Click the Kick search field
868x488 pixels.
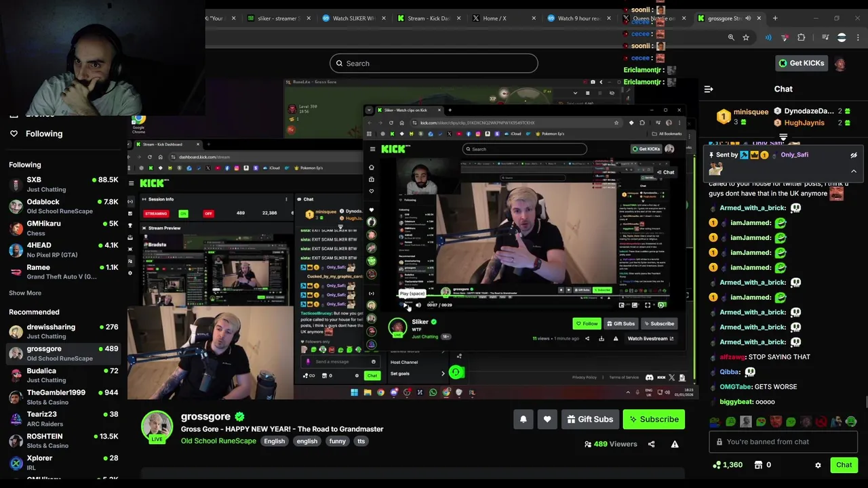(x=434, y=64)
